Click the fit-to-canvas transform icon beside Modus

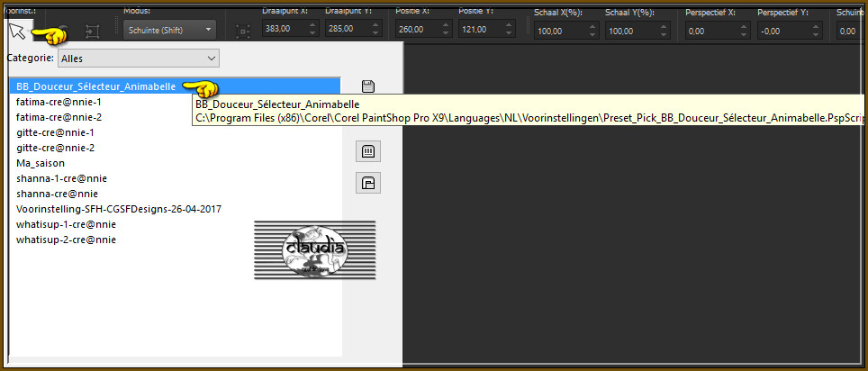click(93, 32)
